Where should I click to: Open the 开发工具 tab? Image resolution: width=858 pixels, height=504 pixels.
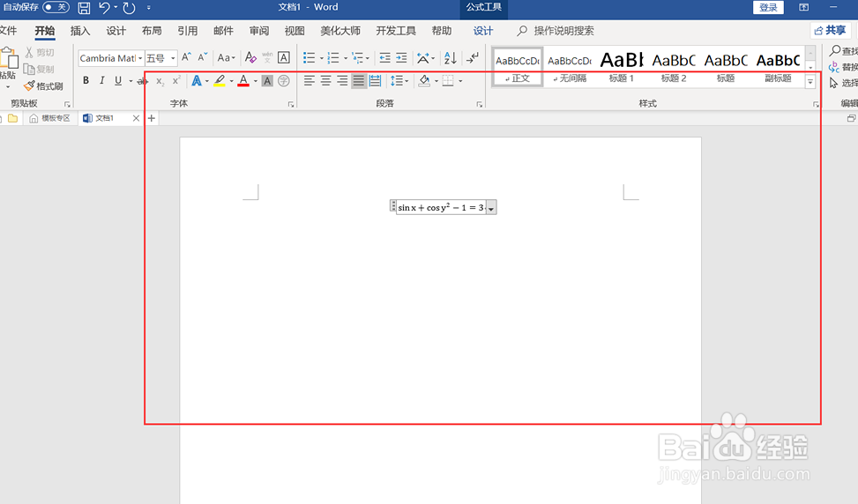pos(396,31)
